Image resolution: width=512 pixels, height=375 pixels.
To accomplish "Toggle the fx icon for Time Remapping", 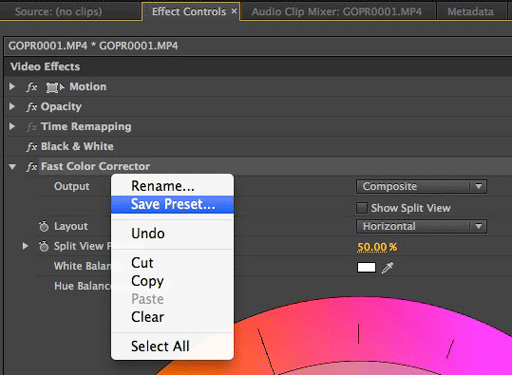I will coord(32,127).
